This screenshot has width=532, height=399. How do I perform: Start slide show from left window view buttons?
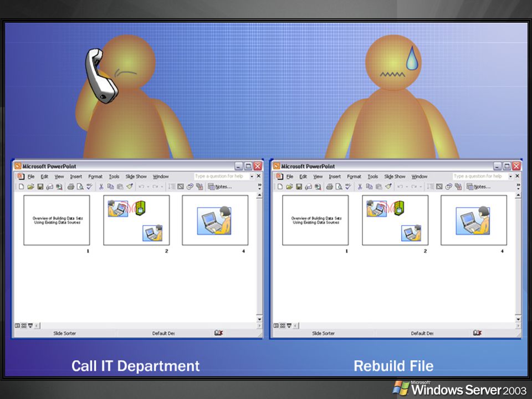[x=30, y=326]
